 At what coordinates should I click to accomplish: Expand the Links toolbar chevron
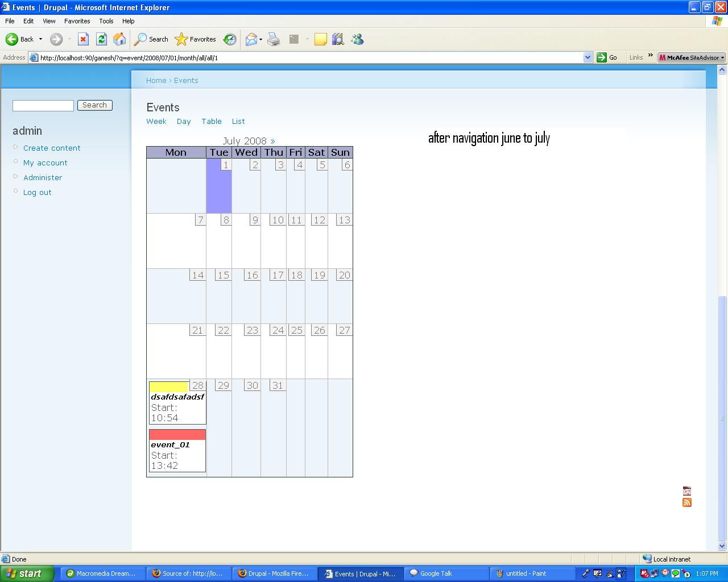650,56
